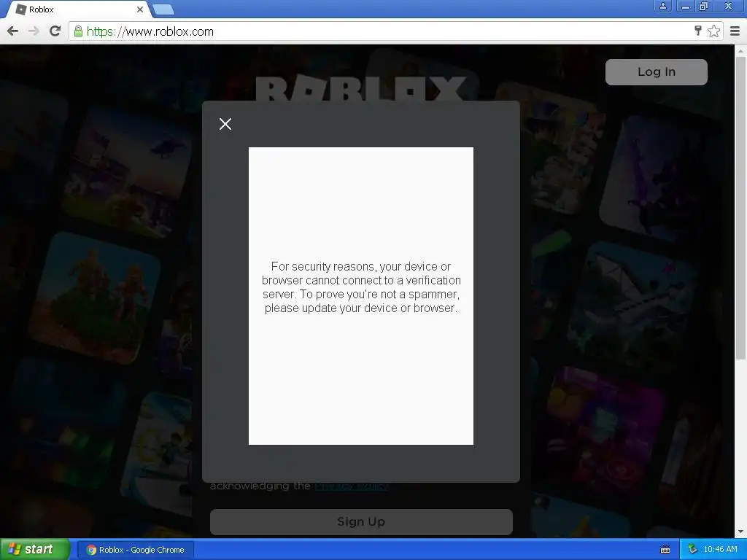
Task: Close the verification dialog with the X
Action: pos(225,124)
